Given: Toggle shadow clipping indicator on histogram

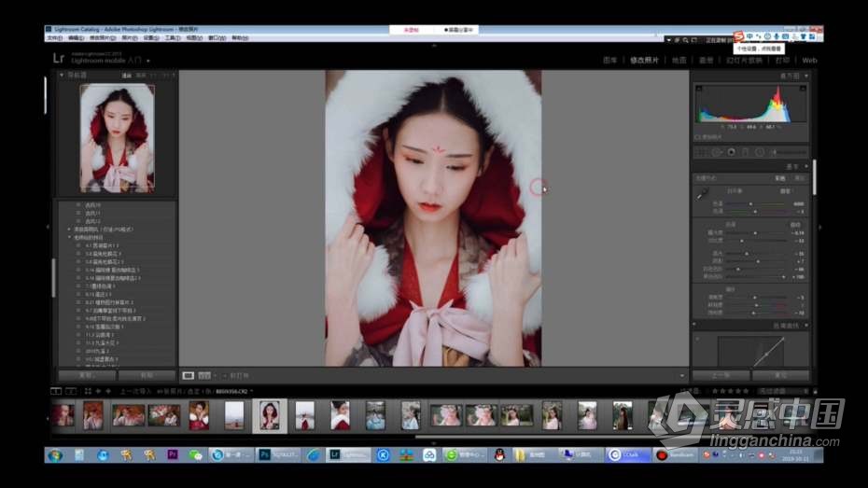Looking at the screenshot, I should click(x=699, y=89).
